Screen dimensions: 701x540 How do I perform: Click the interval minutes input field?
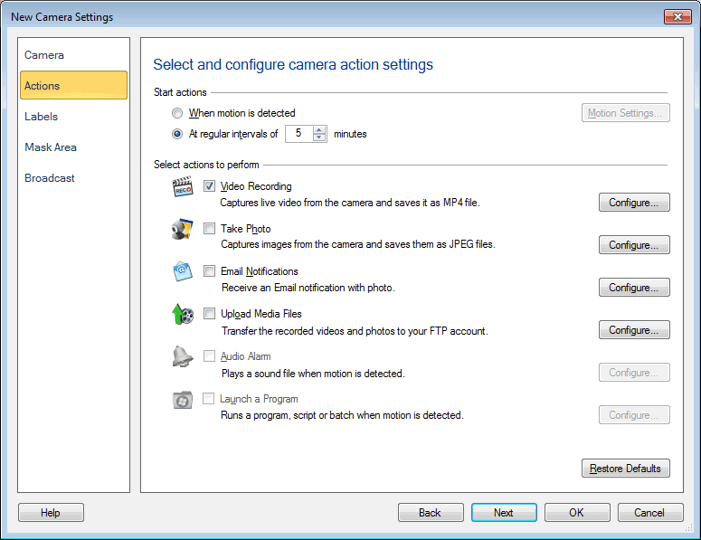click(x=298, y=134)
